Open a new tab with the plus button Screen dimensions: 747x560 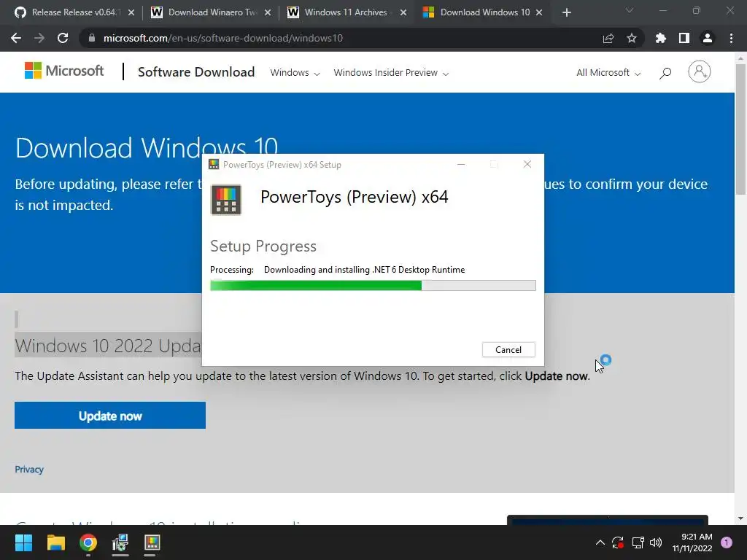pyautogui.click(x=566, y=13)
